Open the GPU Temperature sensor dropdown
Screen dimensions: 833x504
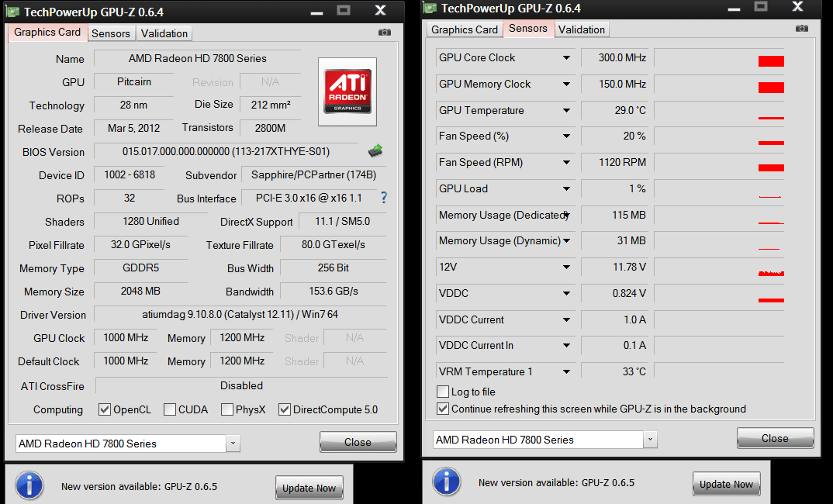pyautogui.click(x=566, y=110)
